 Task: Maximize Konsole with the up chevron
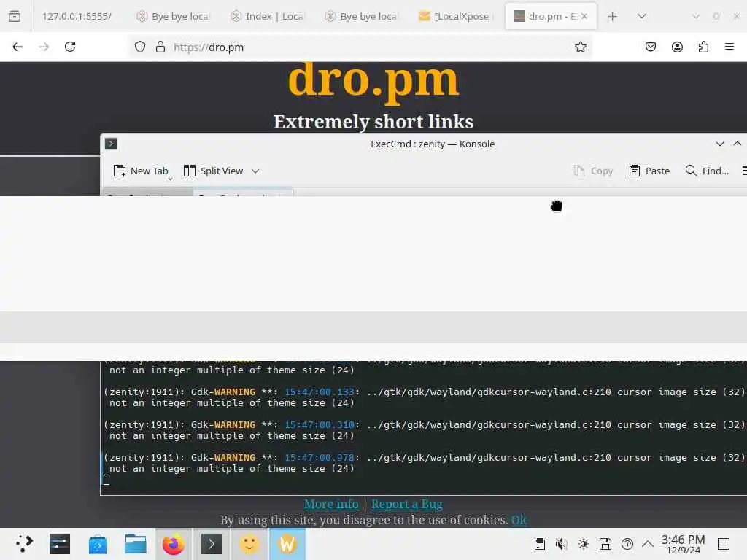(x=738, y=144)
